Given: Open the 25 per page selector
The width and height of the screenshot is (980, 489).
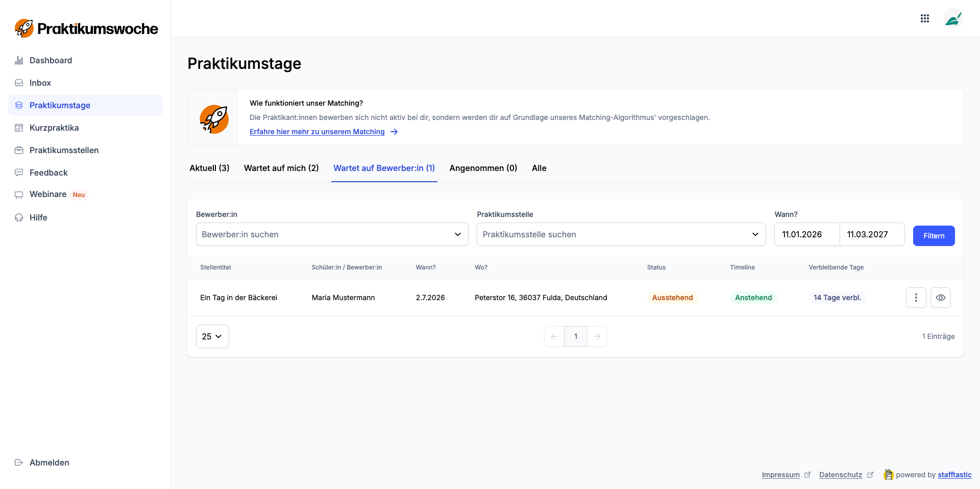Looking at the screenshot, I should [x=212, y=336].
